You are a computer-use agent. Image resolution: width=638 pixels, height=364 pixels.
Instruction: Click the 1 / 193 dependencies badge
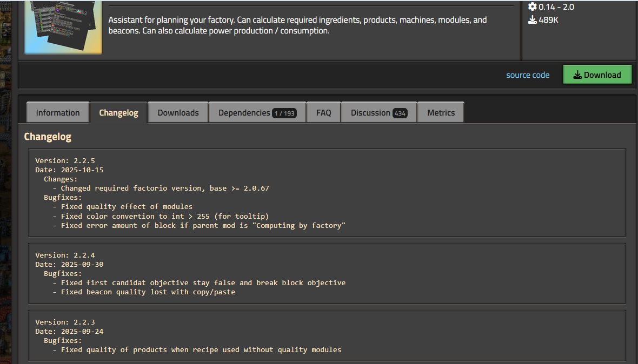(284, 113)
